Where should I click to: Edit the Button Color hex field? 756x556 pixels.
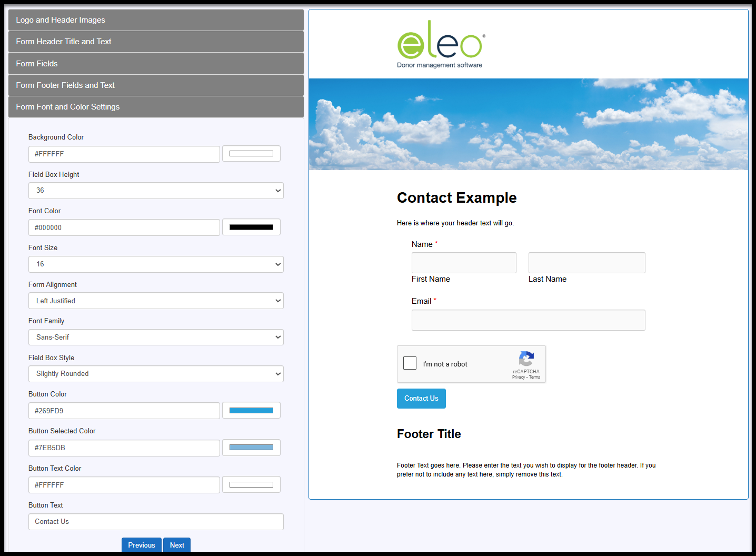coord(124,411)
